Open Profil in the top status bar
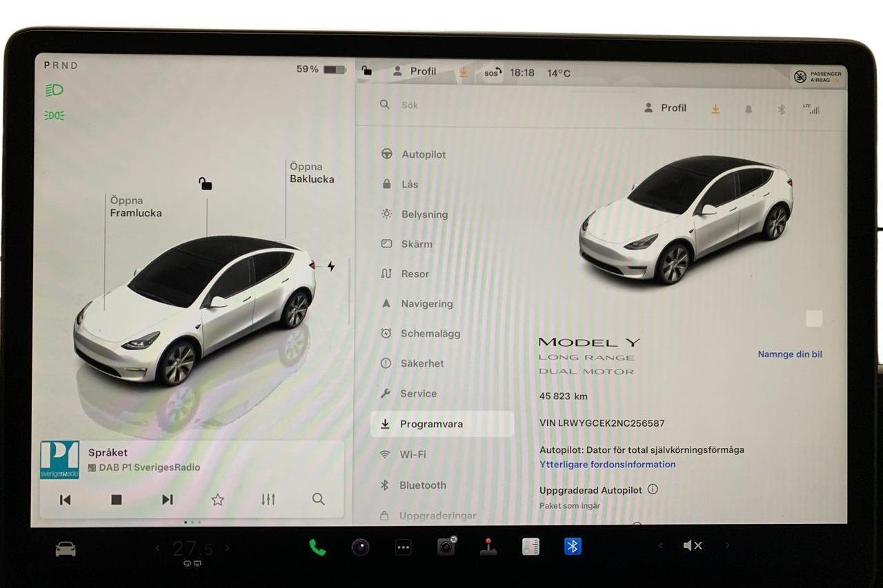Viewport: 883px width, 588px height. click(415, 71)
